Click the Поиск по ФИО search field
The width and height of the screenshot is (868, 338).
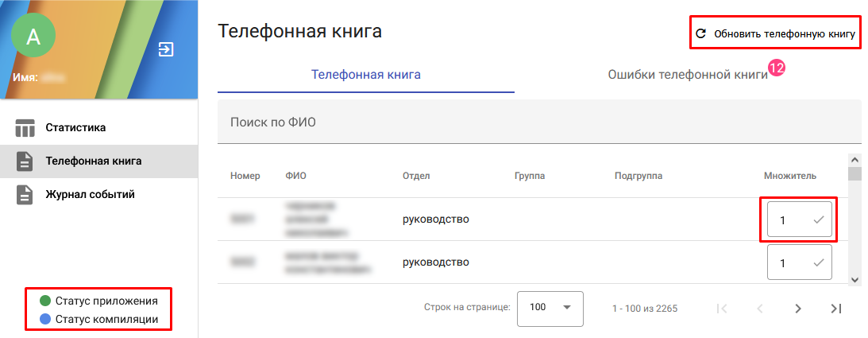540,122
